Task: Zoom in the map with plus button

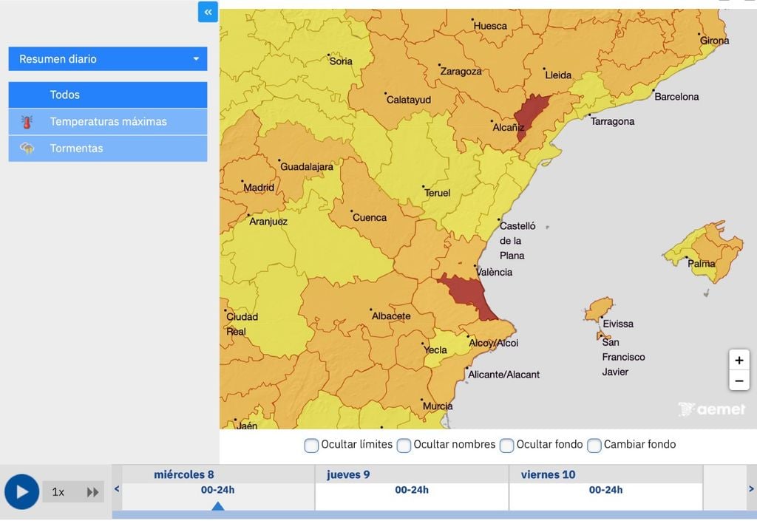Action: click(x=739, y=360)
